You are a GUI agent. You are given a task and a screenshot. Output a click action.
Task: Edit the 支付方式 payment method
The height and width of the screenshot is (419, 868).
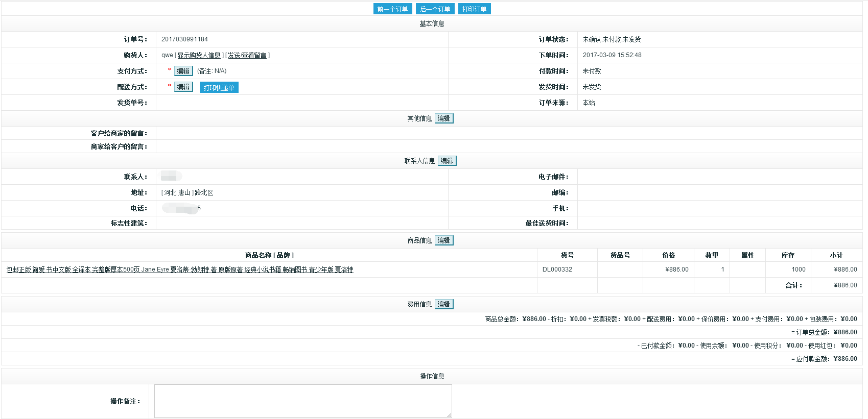pyautogui.click(x=183, y=71)
